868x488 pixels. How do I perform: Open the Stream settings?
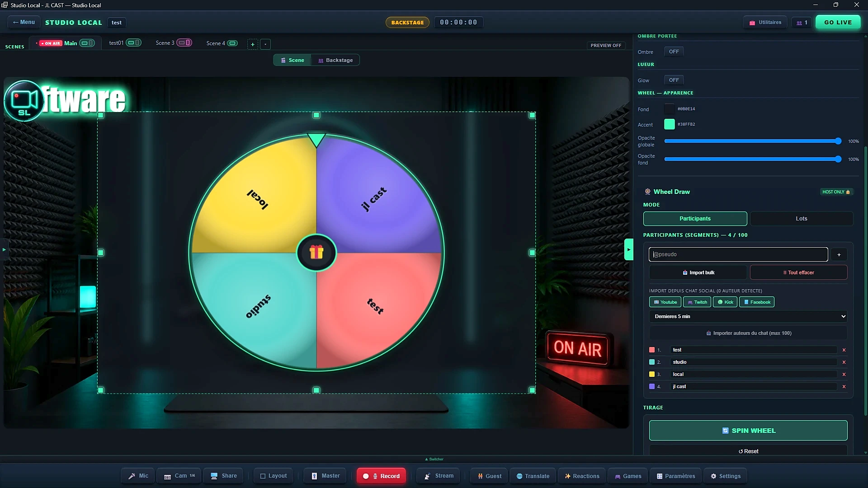(439, 476)
